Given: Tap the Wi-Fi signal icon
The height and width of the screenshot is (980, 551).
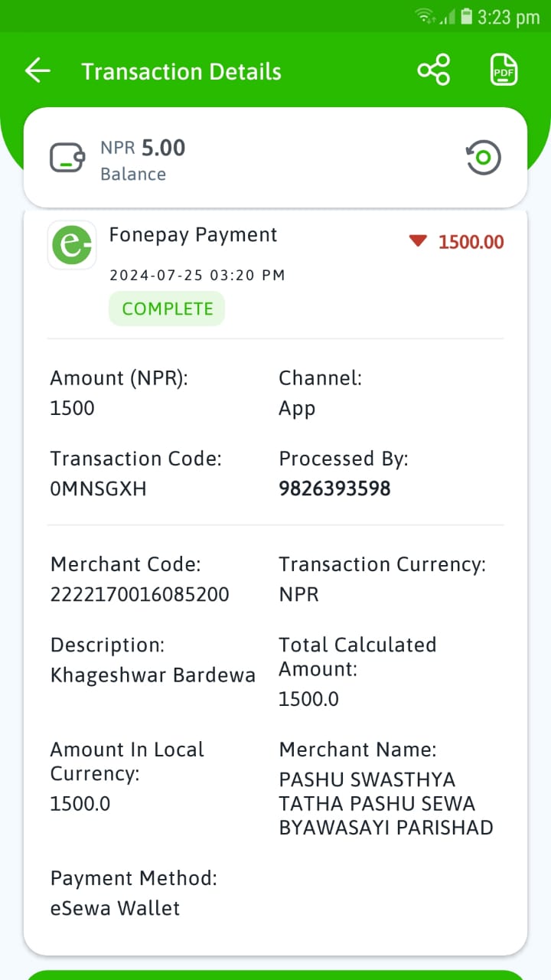Looking at the screenshot, I should pos(424,16).
